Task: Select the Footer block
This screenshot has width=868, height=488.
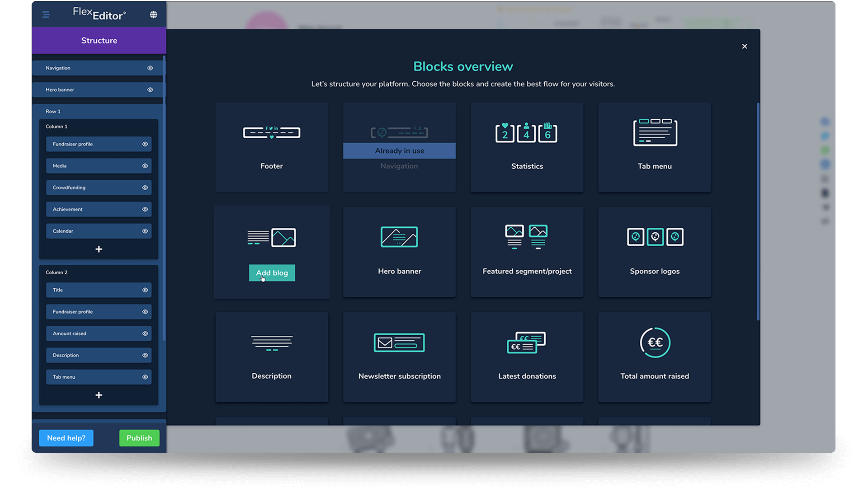Action: 271,147
